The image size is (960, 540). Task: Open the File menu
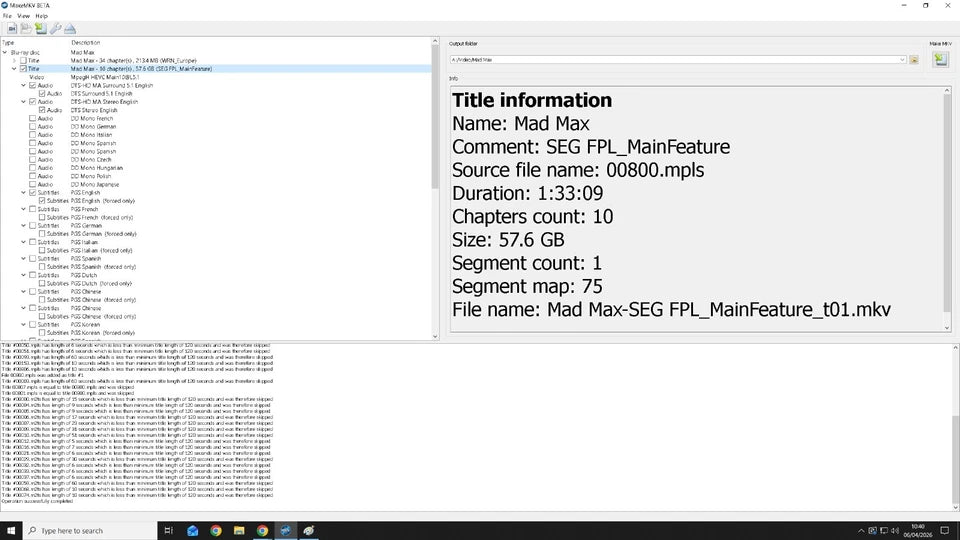point(7,16)
